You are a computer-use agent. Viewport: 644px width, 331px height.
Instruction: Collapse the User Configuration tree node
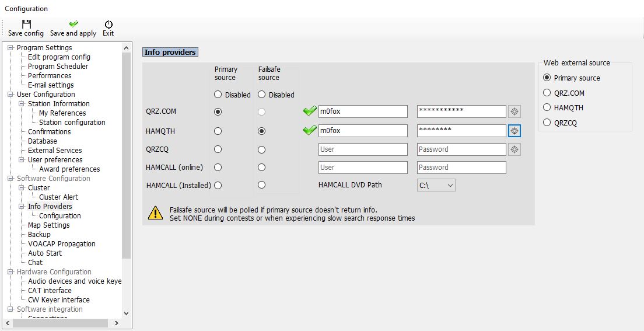tap(10, 95)
